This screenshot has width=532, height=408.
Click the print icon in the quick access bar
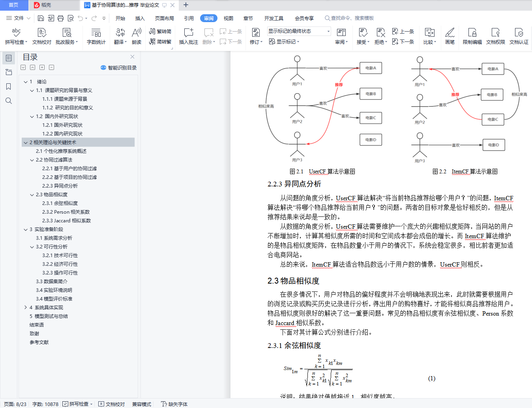tap(60, 18)
